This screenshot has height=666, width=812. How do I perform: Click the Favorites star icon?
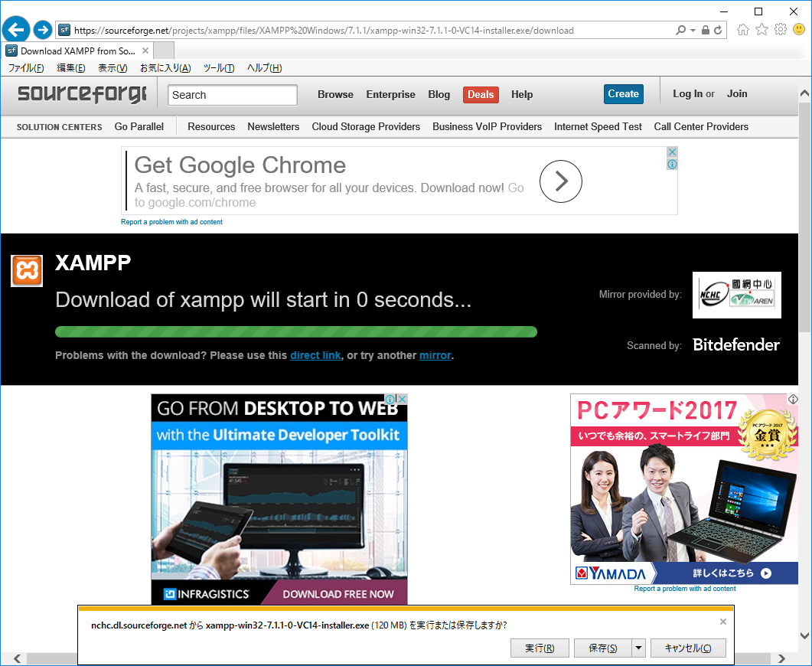pos(761,30)
